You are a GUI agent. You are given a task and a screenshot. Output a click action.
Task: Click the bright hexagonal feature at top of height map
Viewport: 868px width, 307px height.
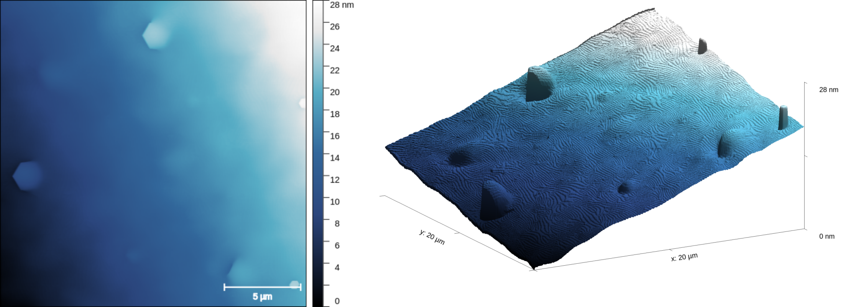click(156, 35)
